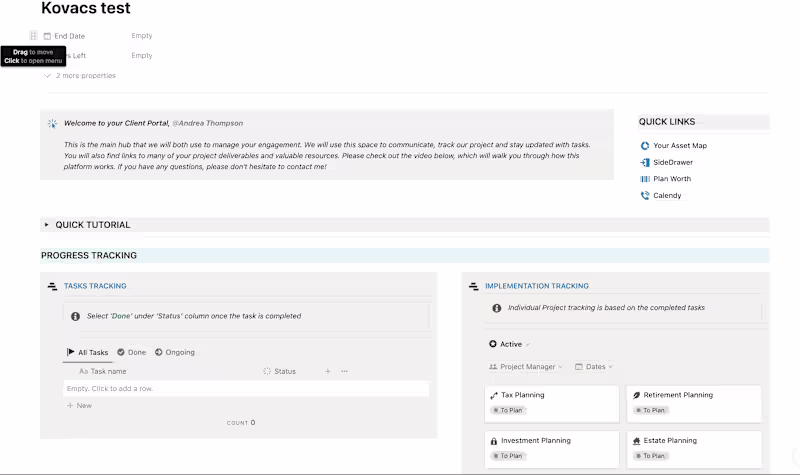
Task: Open the Project Manager filter dropdown
Action: pyautogui.click(x=526, y=367)
